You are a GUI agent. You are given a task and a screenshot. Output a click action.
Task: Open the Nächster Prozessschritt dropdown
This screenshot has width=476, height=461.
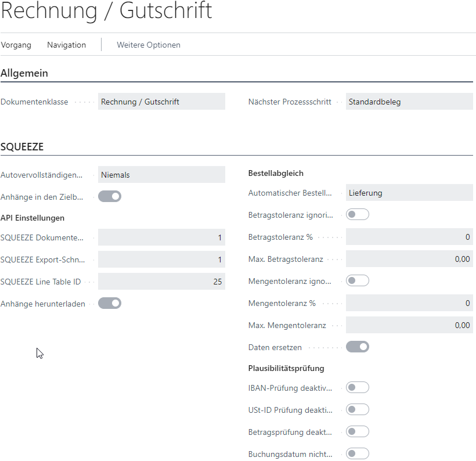coord(409,102)
